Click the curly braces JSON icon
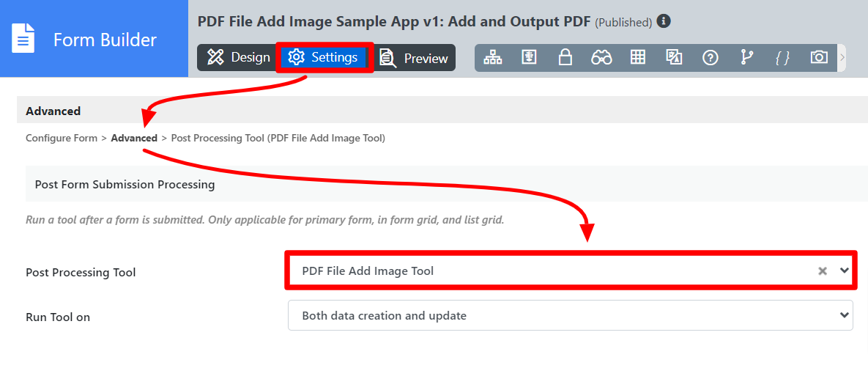 782,58
